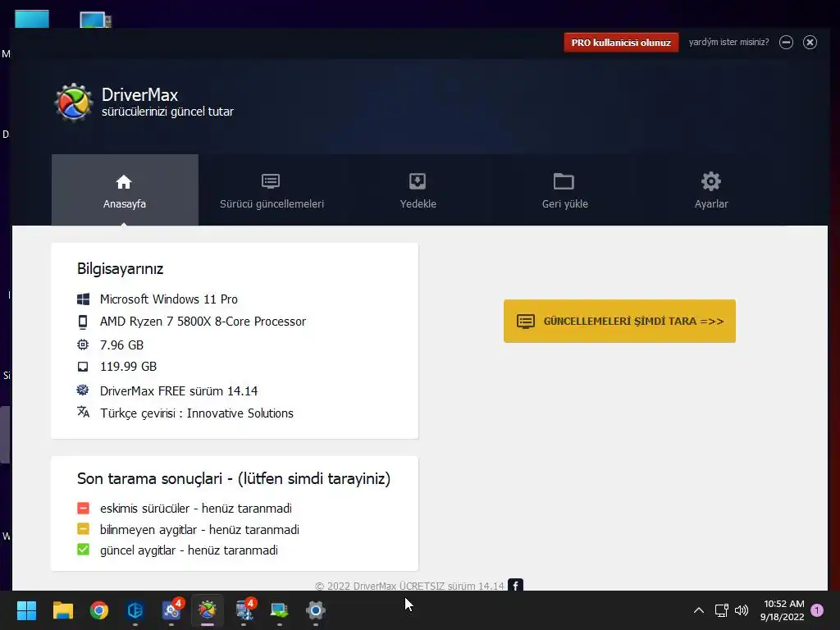
Task: Open the gear Settings app in taskbar
Action: (316, 610)
